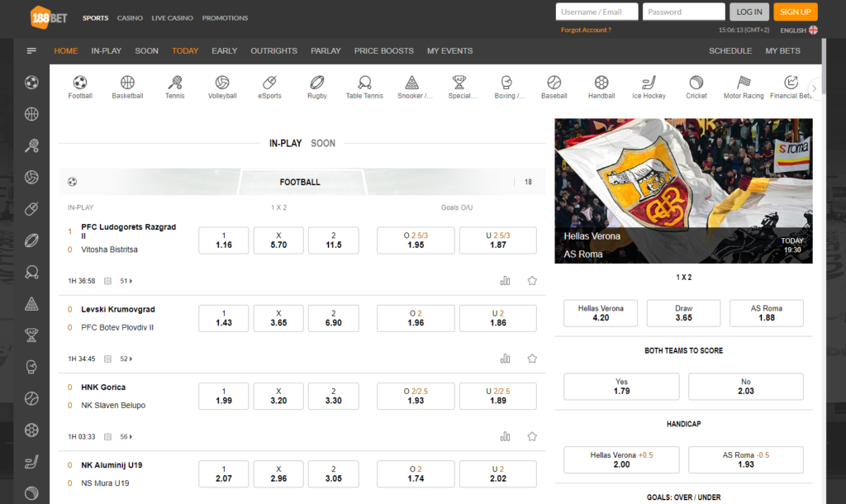
Task: Switch to the Soon tab above Football
Action: coord(323,143)
